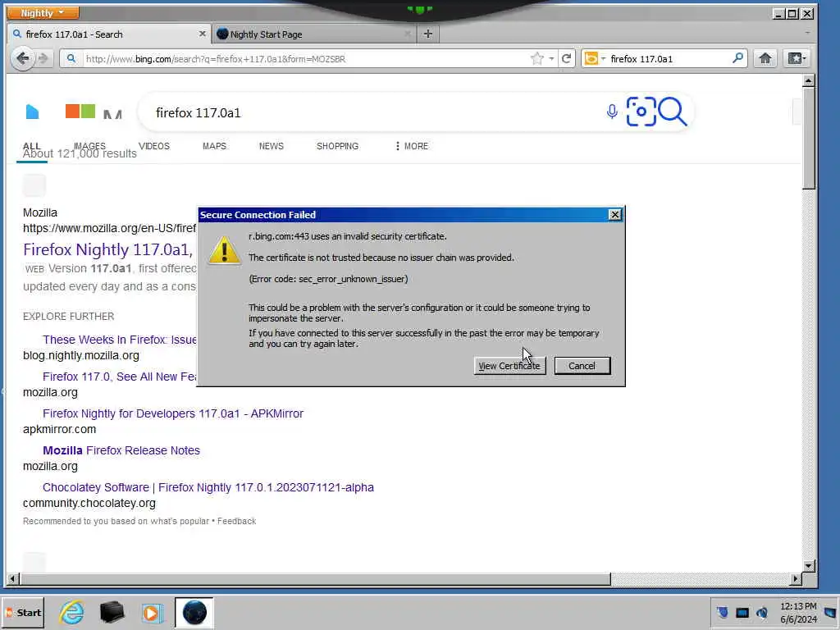840x630 pixels.
Task: Select the firefox 117.0a1 - Search tab
Action: 109,34
